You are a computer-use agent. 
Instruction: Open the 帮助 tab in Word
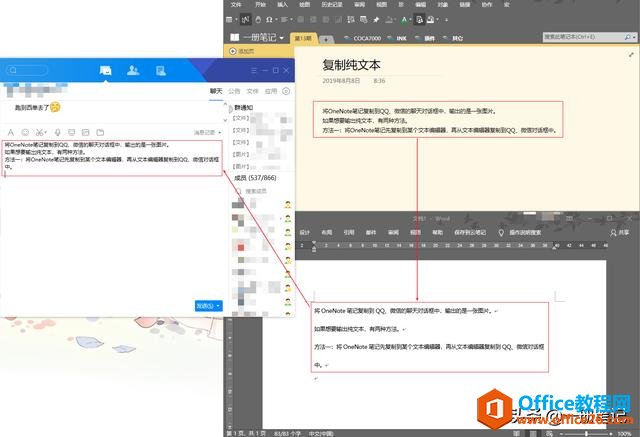click(438, 232)
